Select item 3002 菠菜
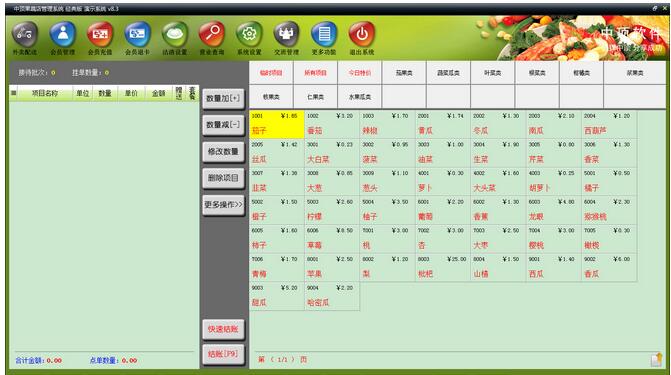The image size is (671, 375). pyautogui.click(x=387, y=153)
